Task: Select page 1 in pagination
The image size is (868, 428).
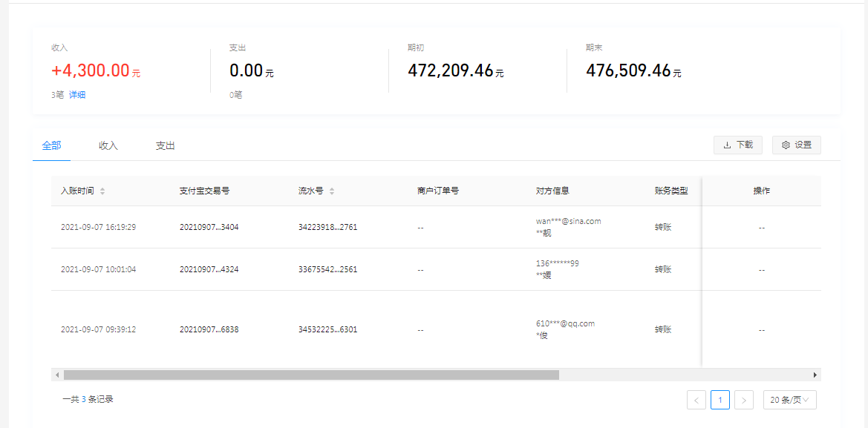Action: coord(719,400)
